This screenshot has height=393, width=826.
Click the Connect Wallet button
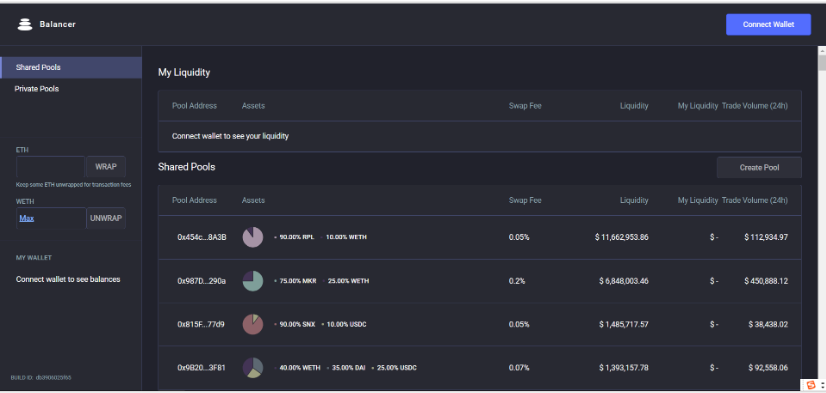(768, 24)
